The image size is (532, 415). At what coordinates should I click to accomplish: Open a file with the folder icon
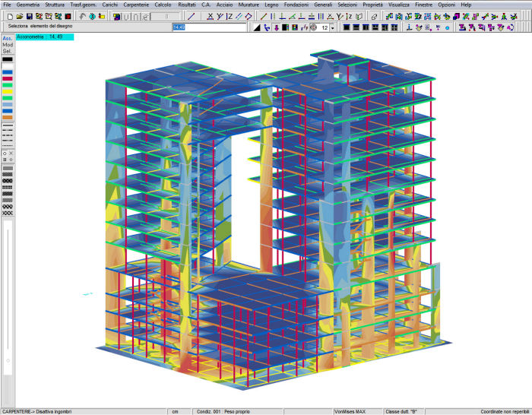(18, 16)
